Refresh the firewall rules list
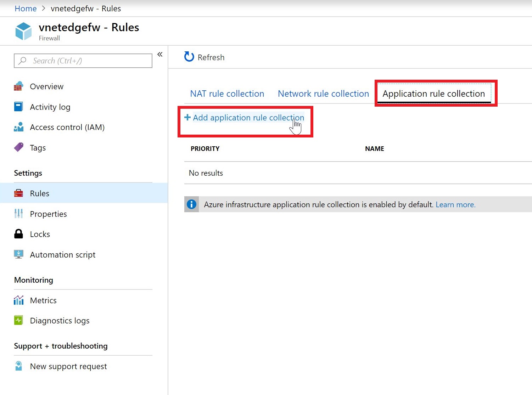Screen dimensions: 532x395 coord(205,57)
